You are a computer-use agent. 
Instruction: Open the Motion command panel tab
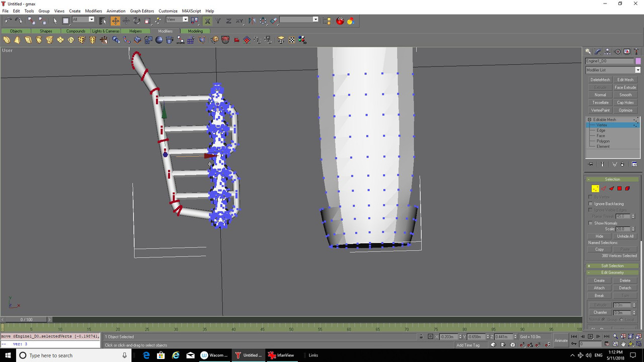pyautogui.click(x=617, y=52)
